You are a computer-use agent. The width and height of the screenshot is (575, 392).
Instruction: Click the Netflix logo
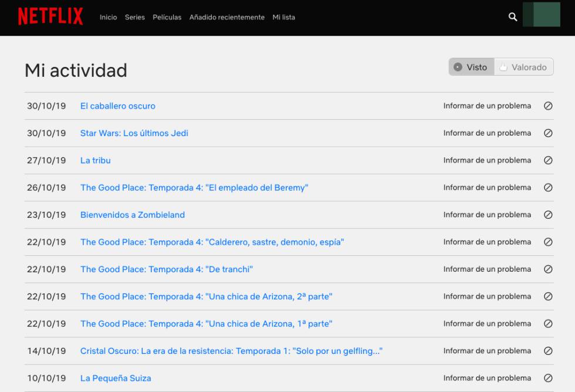50,16
